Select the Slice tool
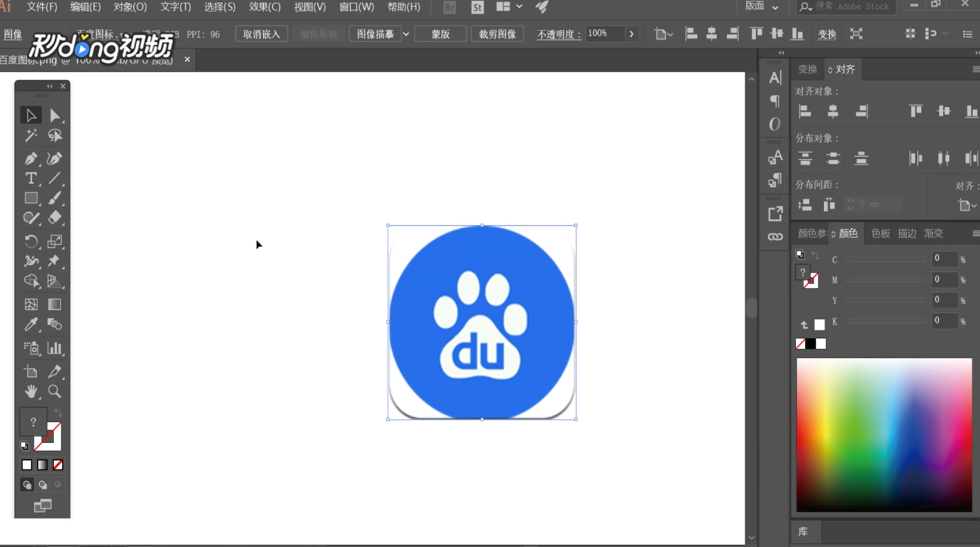 (55, 372)
